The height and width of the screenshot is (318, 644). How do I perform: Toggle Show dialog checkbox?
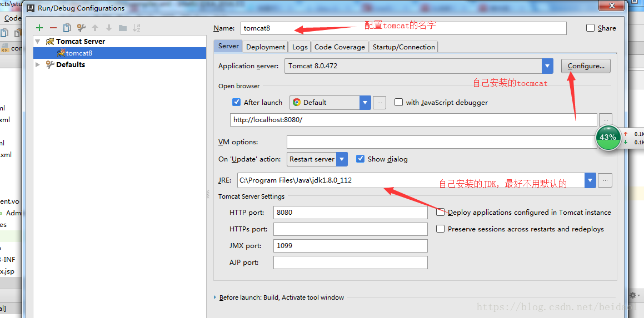coord(360,159)
